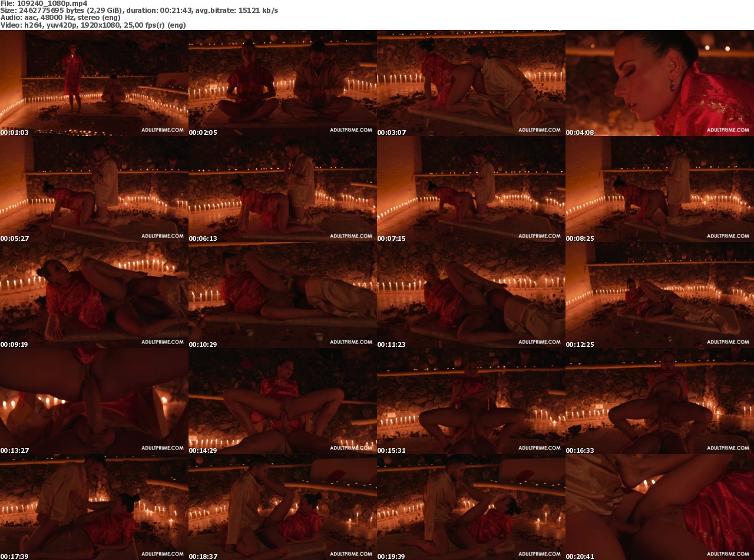Viewport: 754px width, 560px height.
Task: Choose the frame marked 00:04:08
Action: [x=660, y=82]
